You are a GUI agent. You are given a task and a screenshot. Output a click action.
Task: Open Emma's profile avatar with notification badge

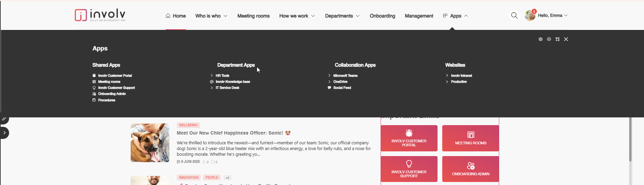[x=530, y=15]
